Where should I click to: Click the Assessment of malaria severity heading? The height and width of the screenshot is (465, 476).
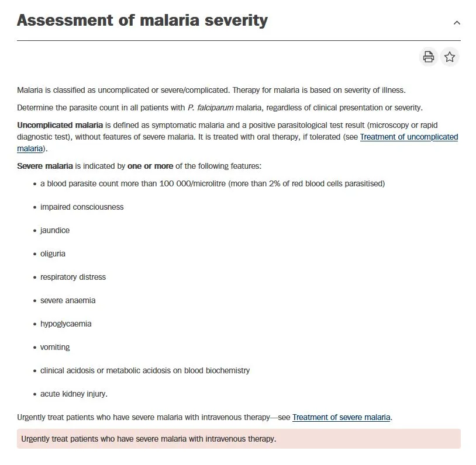[x=142, y=20]
